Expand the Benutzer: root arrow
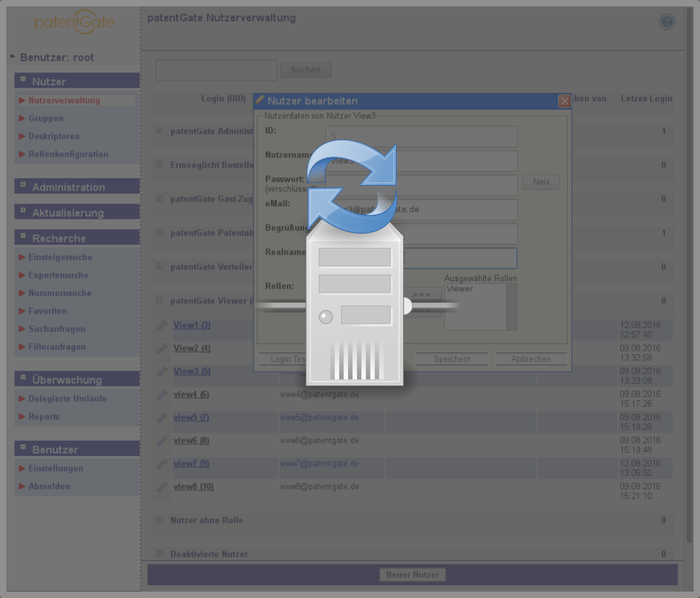Screen dimensions: 700x598 (13, 56)
